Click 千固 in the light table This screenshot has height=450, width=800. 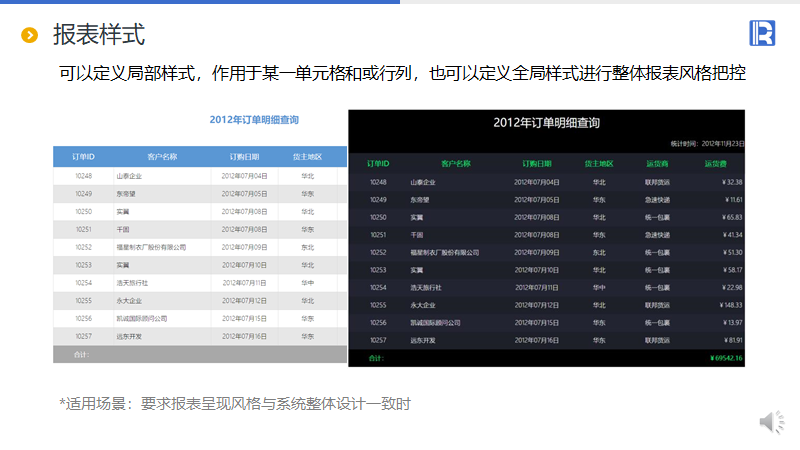pos(122,230)
